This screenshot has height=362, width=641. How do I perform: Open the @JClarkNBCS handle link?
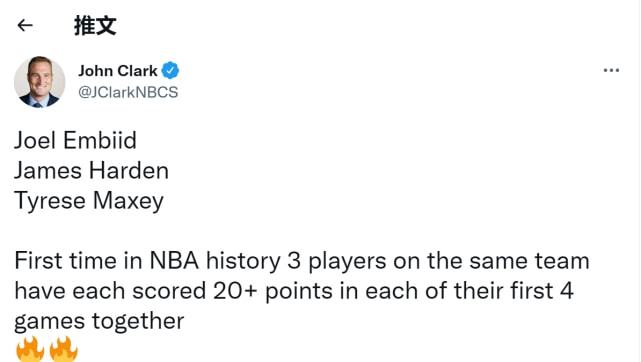128,92
